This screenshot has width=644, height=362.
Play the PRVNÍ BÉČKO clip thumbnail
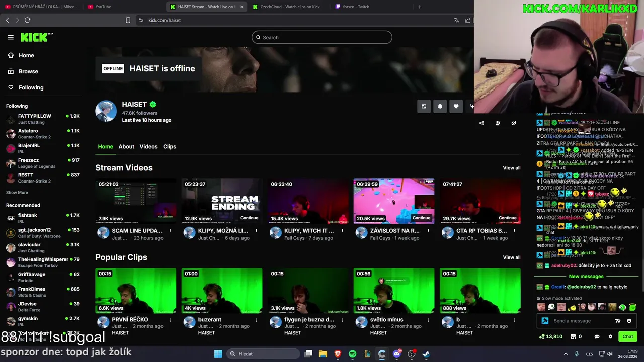136,291
